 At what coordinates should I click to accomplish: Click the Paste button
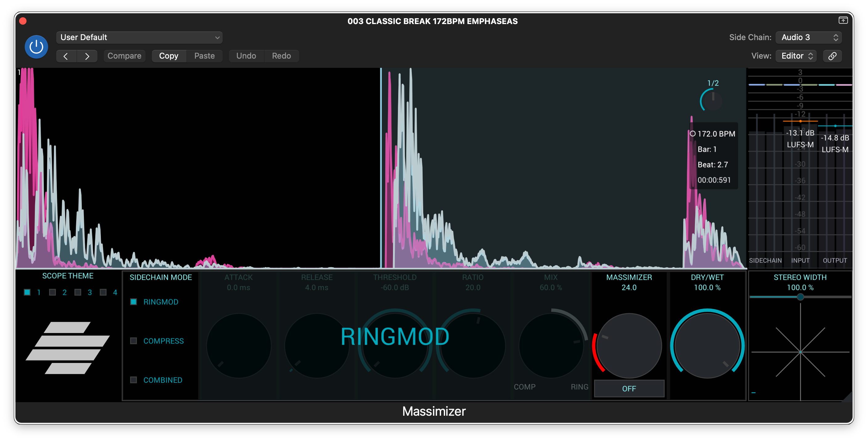[204, 56]
